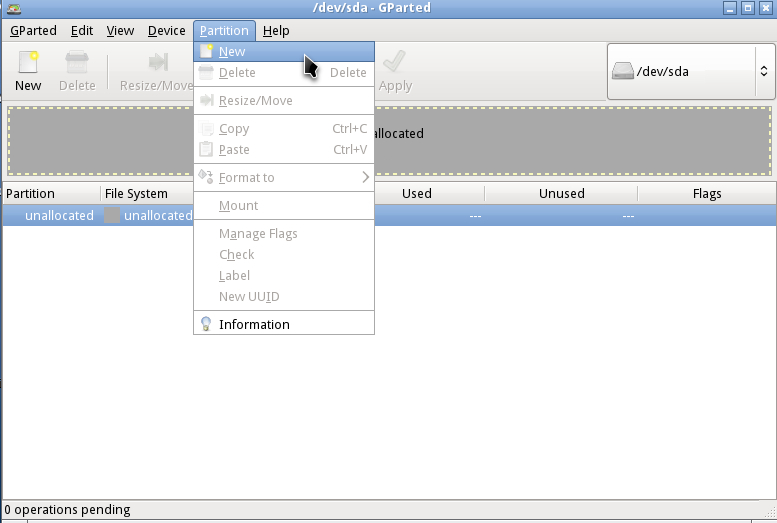Click the '0 operations pending' status text

(67, 510)
